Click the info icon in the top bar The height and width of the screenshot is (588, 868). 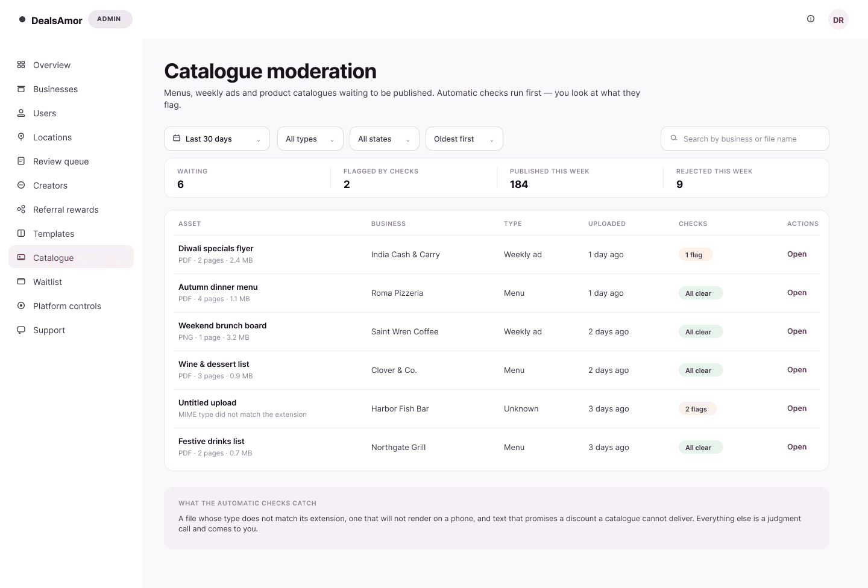[811, 19]
